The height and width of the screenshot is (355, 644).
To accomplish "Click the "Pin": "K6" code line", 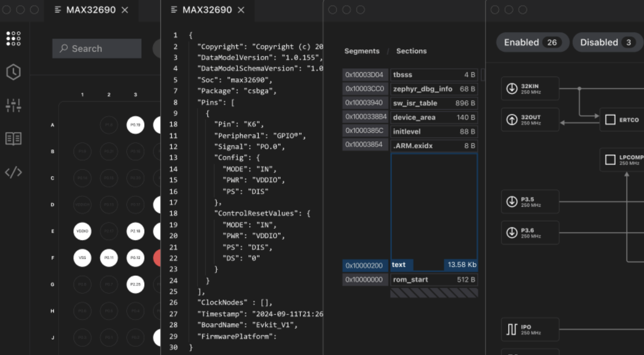I will click(239, 124).
